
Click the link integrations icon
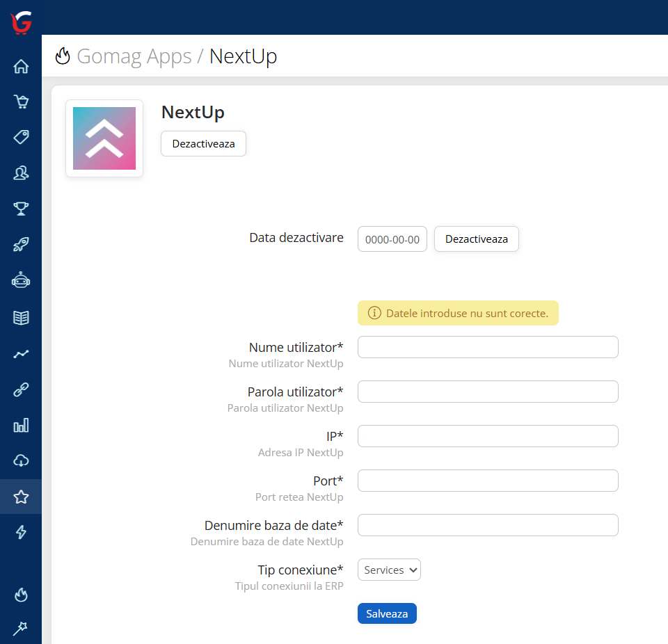pos(21,389)
